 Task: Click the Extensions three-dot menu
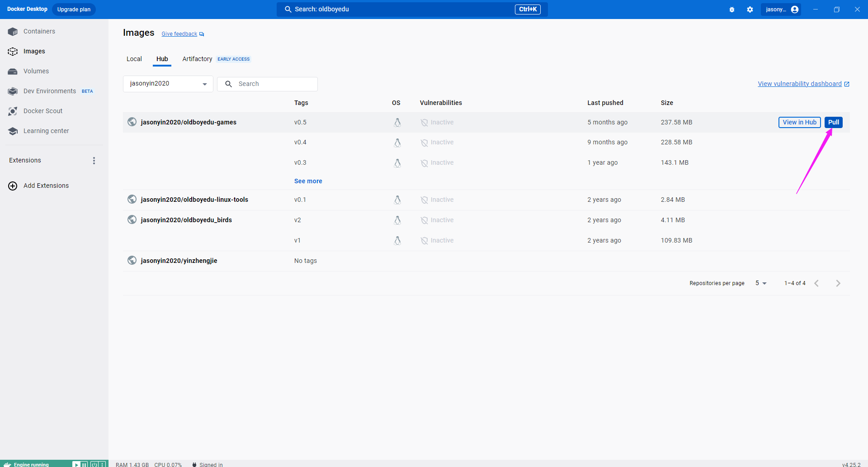pos(94,161)
